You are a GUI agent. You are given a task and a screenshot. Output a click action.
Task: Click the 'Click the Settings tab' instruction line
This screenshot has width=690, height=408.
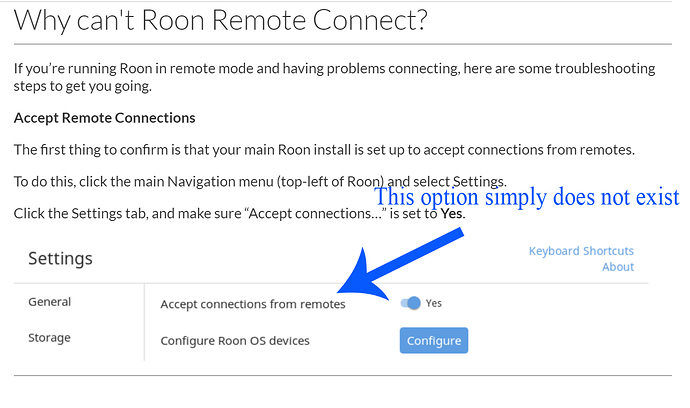click(239, 213)
